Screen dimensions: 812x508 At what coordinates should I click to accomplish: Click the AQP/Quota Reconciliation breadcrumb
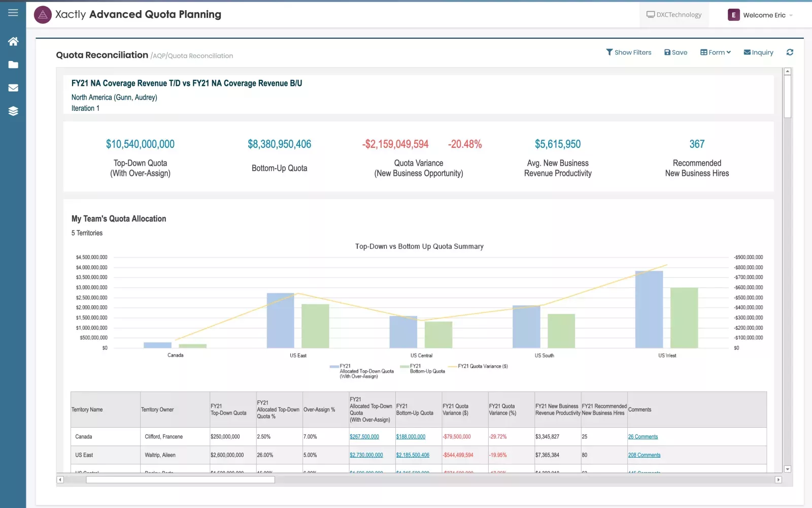click(x=192, y=56)
